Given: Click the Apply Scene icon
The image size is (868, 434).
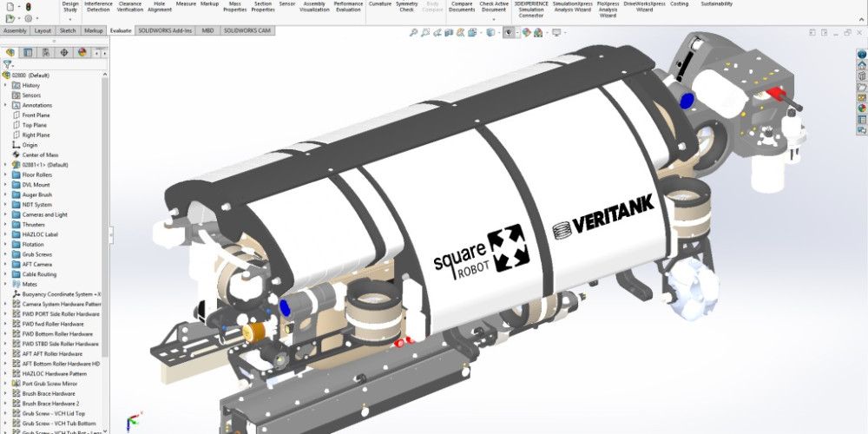Looking at the screenshot, I should pyautogui.click(x=538, y=33).
